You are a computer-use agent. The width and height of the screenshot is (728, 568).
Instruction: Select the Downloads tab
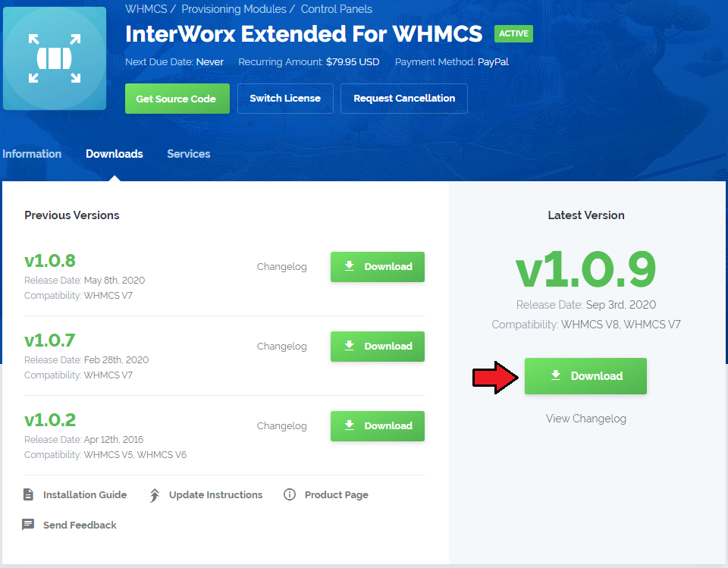tap(115, 154)
